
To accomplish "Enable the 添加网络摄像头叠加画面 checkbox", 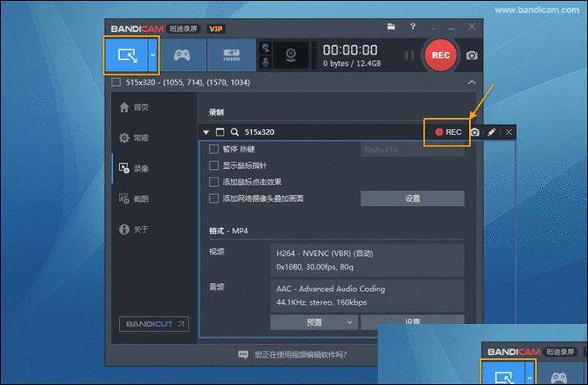I will tap(214, 198).
